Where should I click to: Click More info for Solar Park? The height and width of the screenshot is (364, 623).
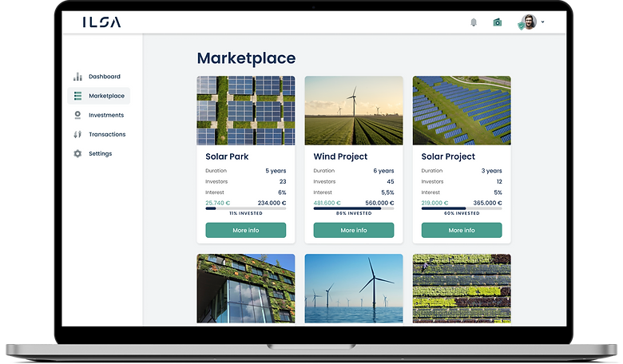245,230
